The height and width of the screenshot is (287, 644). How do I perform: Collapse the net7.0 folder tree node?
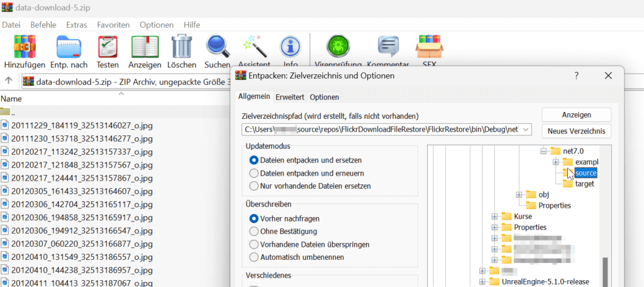pyautogui.click(x=543, y=152)
